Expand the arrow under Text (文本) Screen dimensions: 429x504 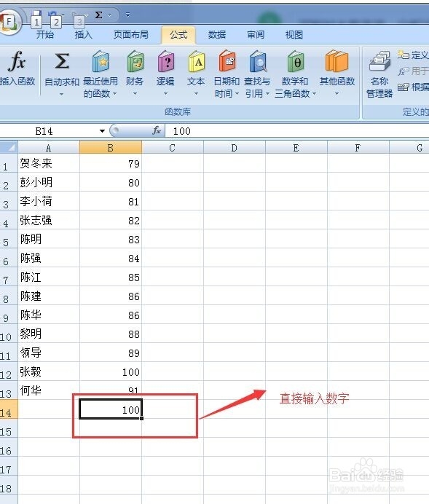(197, 94)
